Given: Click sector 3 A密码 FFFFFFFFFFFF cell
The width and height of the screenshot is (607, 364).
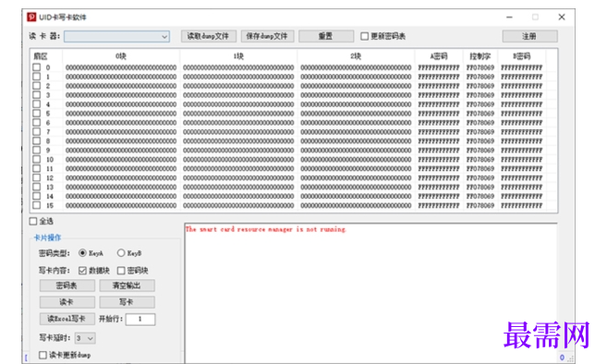Looking at the screenshot, I should 439,95.
